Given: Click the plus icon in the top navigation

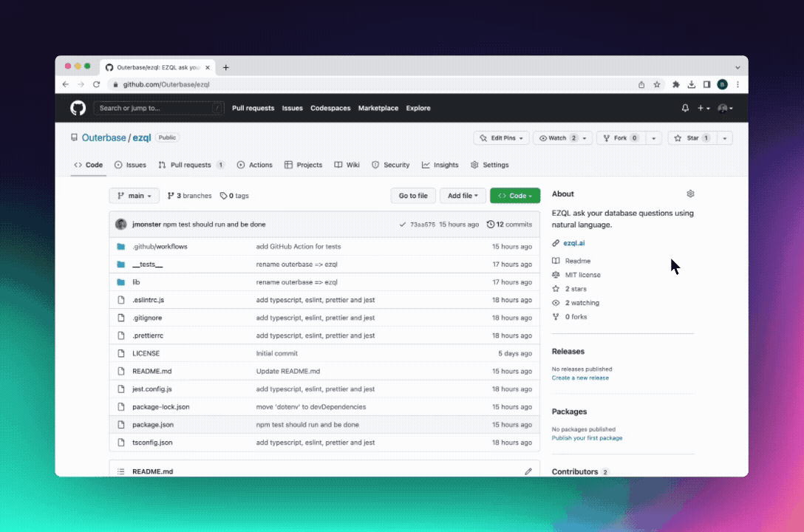Looking at the screenshot, I should (699, 108).
